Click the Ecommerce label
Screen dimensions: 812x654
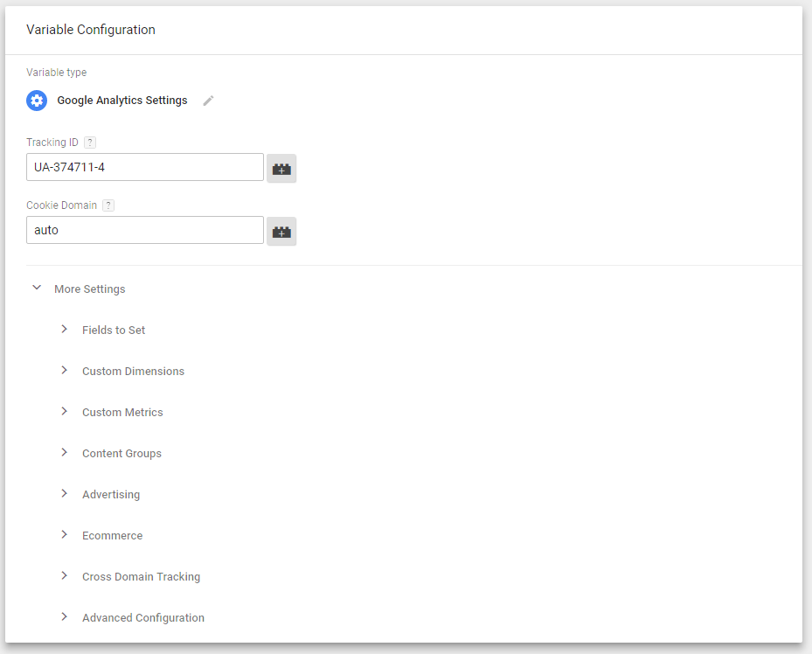113,535
